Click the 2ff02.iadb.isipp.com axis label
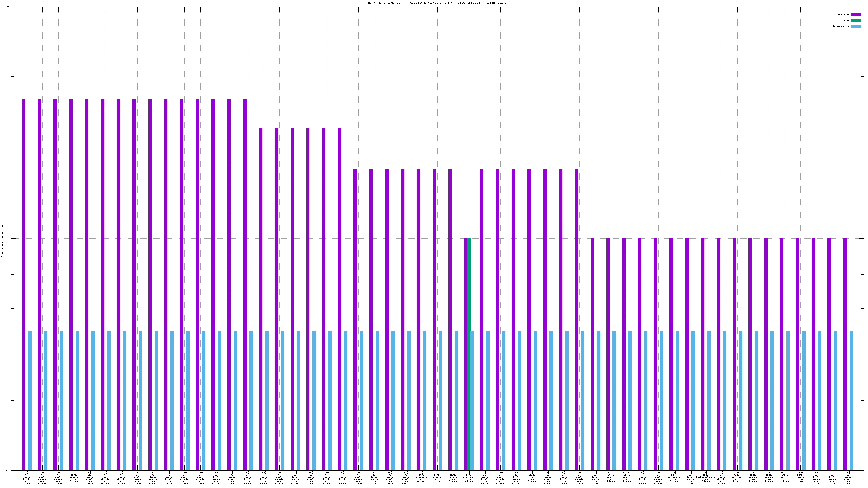The width and height of the screenshot is (868, 488). [784, 477]
